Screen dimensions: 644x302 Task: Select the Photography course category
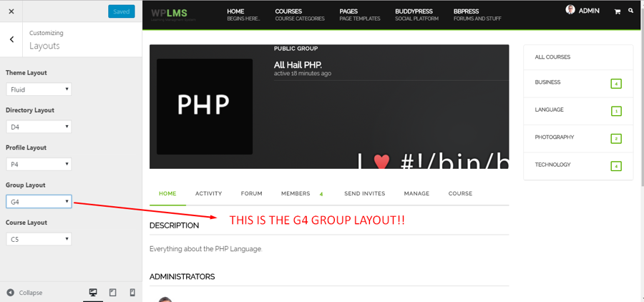[x=555, y=137]
